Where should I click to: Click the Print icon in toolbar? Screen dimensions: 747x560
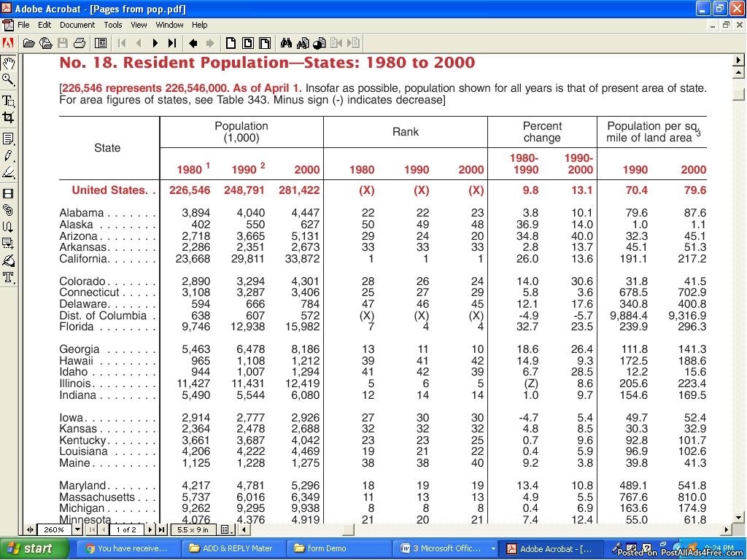coord(80,43)
